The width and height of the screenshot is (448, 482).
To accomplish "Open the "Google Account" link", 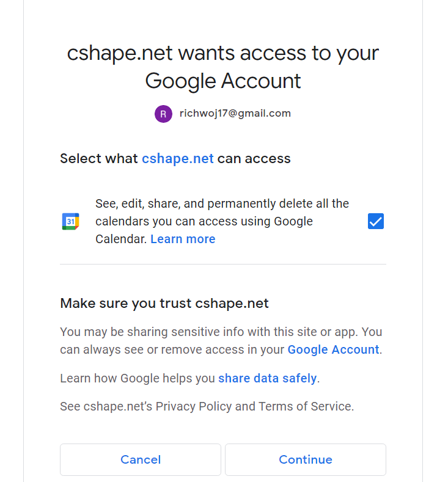I will pos(333,349).
